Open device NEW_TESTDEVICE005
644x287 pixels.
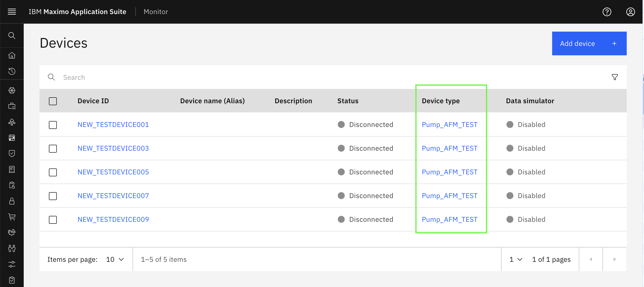113,172
